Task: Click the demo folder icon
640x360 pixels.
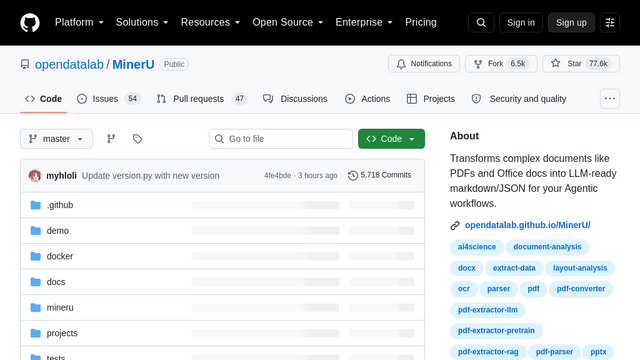Action: click(x=36, y=231)
